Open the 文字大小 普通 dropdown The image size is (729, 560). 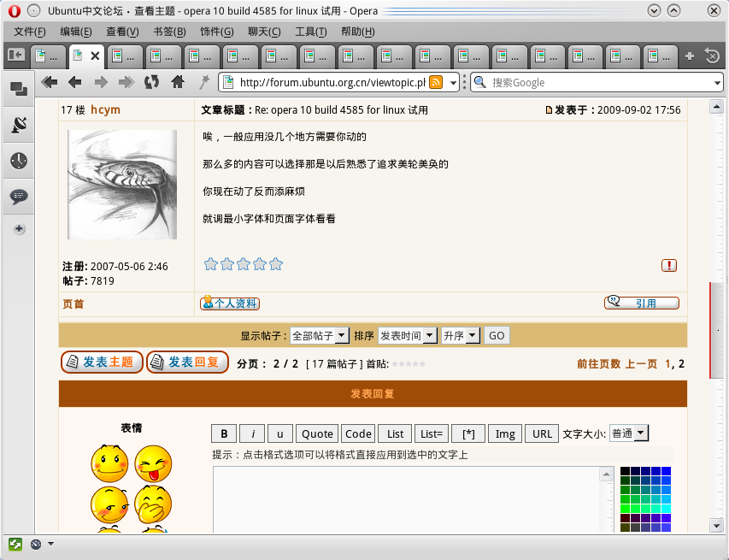(628, 433)
